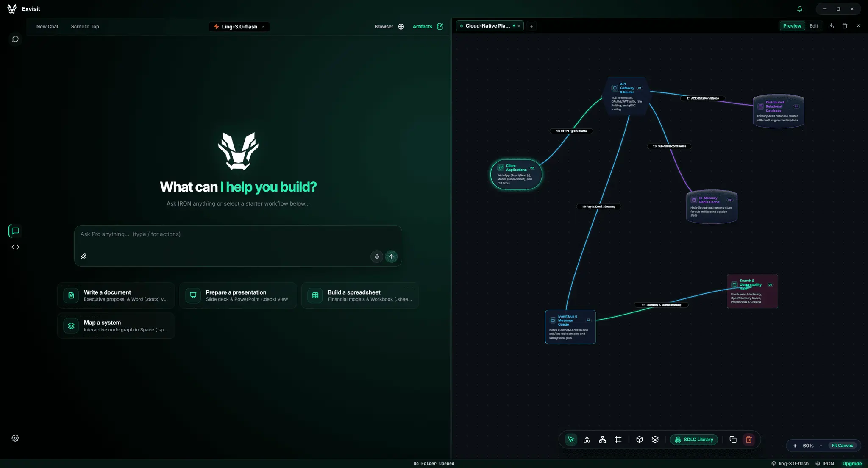Close the Cloud-Native Pla... tab
This screenshot has height=468, width=868.
point(519,26)
